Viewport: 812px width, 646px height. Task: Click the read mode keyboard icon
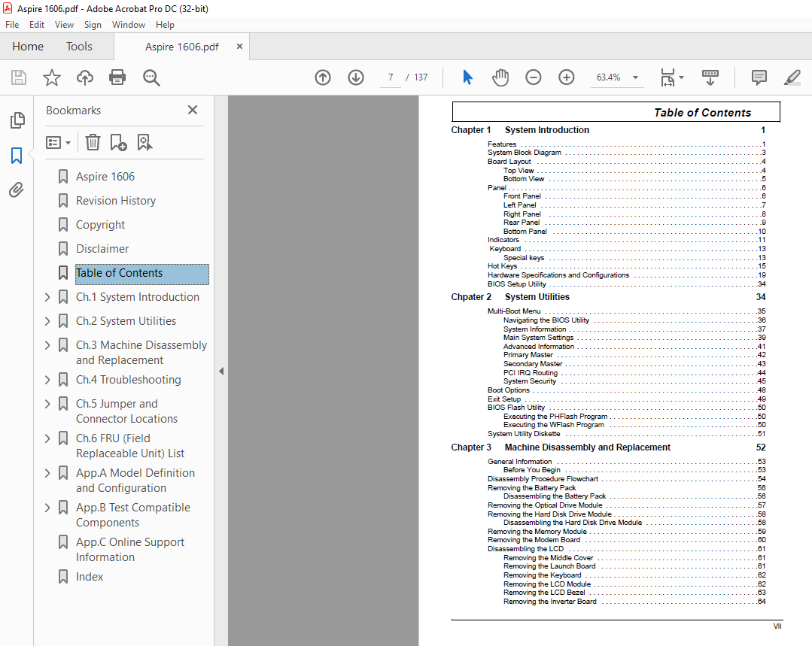[x=710, y=77]
